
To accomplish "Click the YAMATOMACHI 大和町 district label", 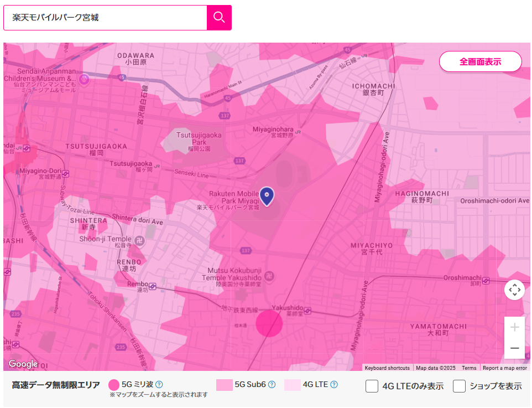I will click(x=439, y=329).
